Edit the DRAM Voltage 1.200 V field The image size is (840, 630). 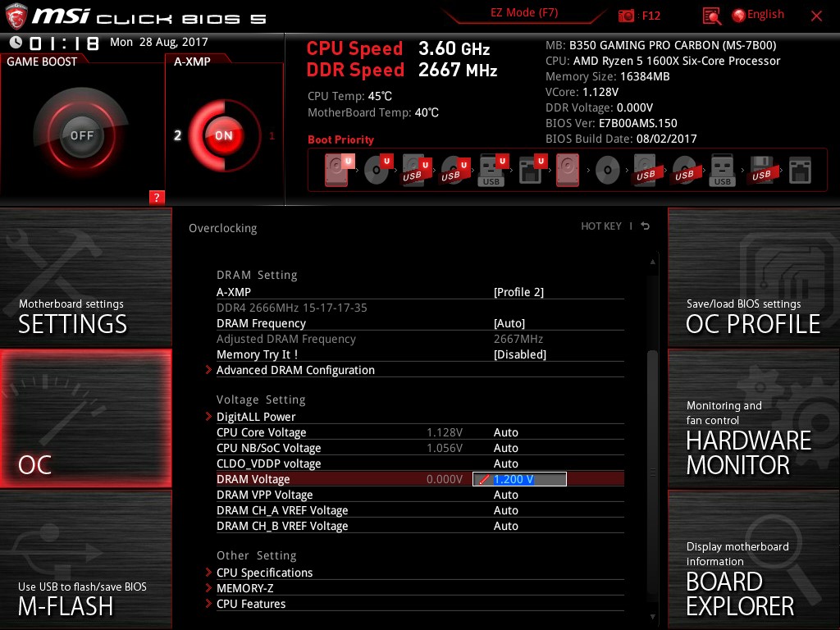pyautogui.click(x=519, y=479)
